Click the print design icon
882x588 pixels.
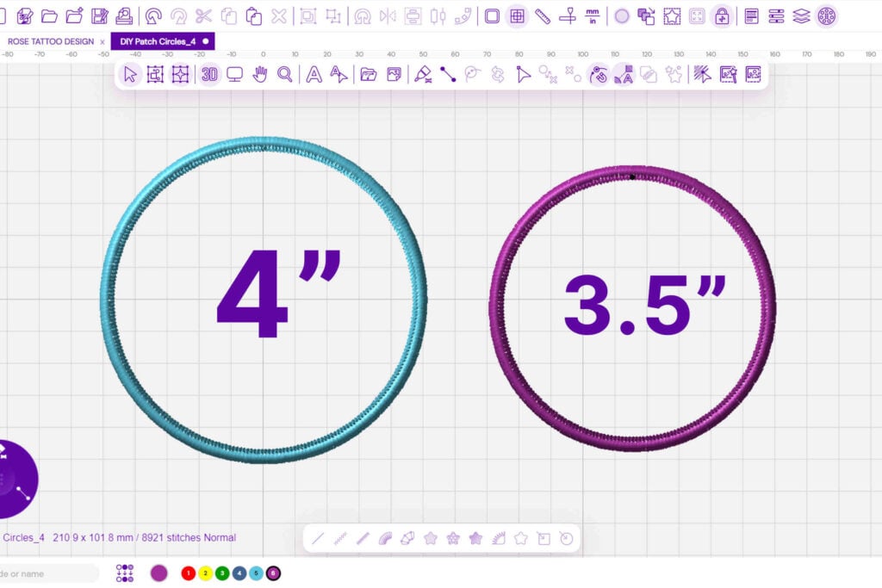(x=125, y=15)
